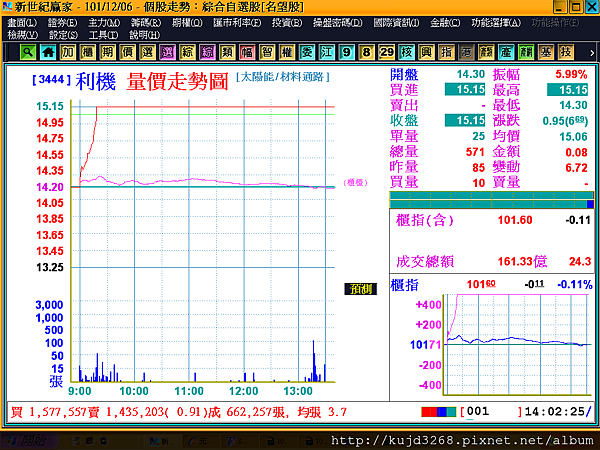Click the 技 toolbar icon
600x450 pixels.
pyautogui.click(x=565, y=52)
